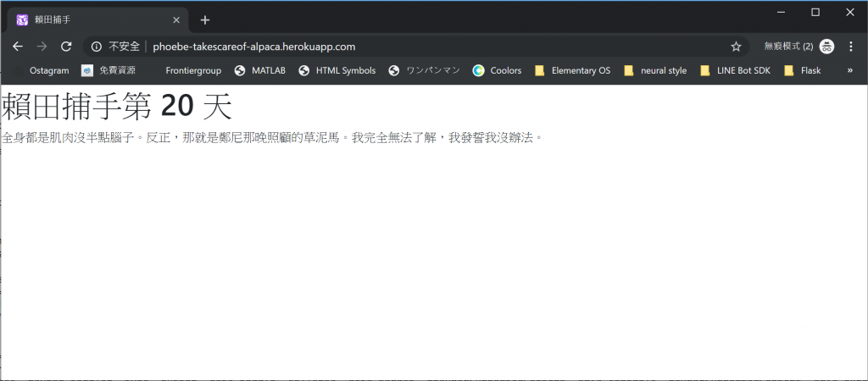Open the incognito profile icon
This screenshot has height=381, width=868.
(827, 47)
